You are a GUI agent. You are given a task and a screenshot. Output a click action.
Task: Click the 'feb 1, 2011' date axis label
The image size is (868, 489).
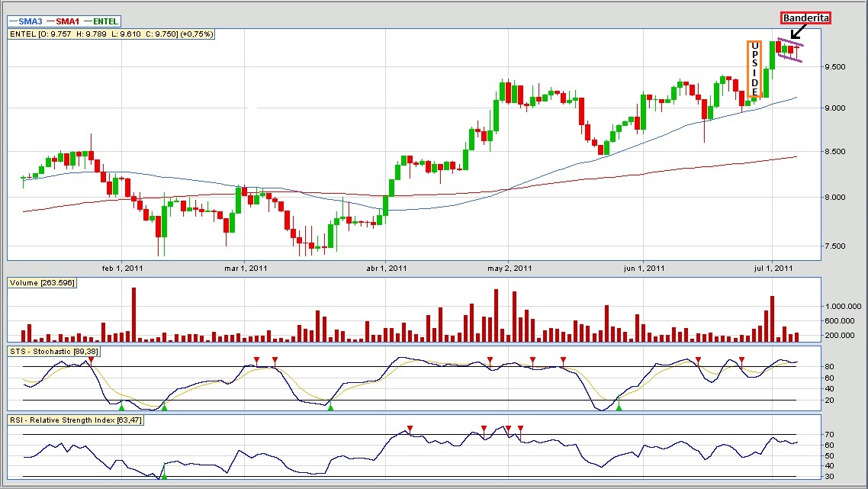point(123,268)
